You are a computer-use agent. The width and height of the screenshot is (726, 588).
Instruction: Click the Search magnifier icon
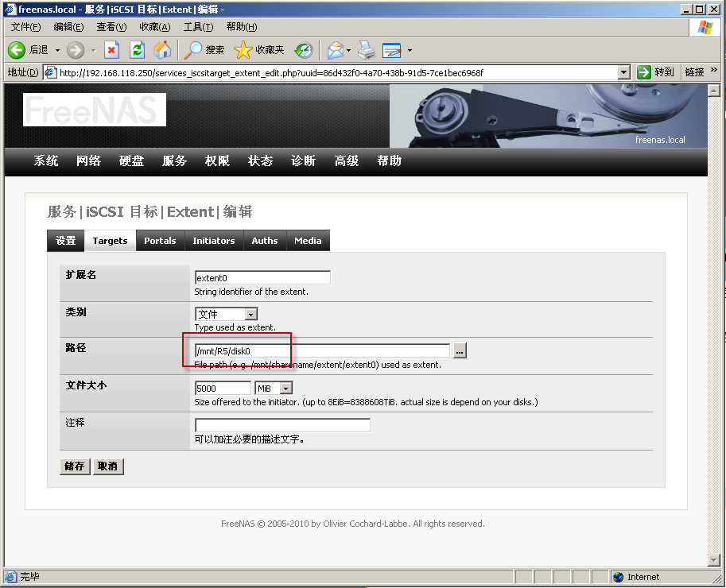[192, 50]
